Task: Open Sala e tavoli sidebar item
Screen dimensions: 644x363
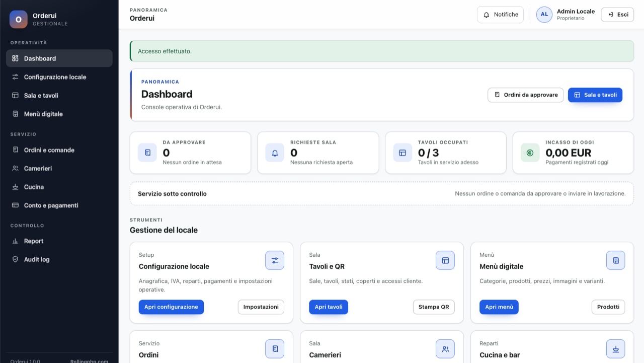Action: point(59,96)
